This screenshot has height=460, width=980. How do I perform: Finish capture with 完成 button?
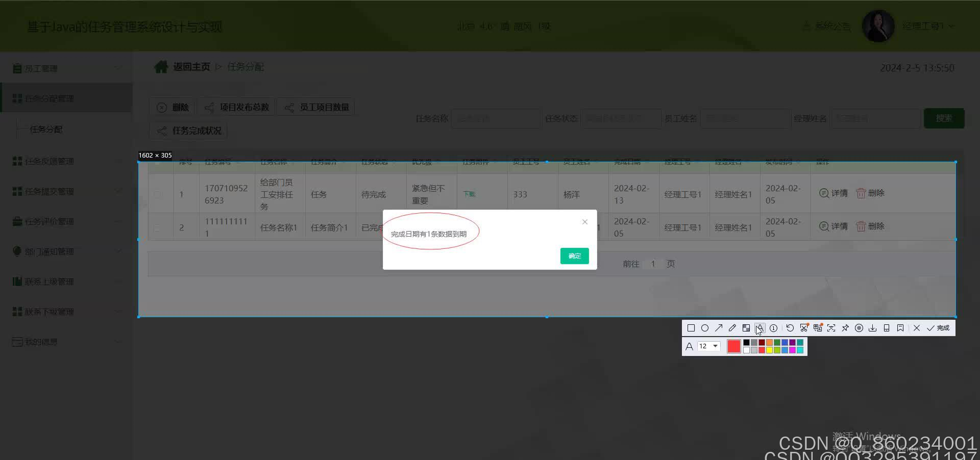tap(938, 328)
